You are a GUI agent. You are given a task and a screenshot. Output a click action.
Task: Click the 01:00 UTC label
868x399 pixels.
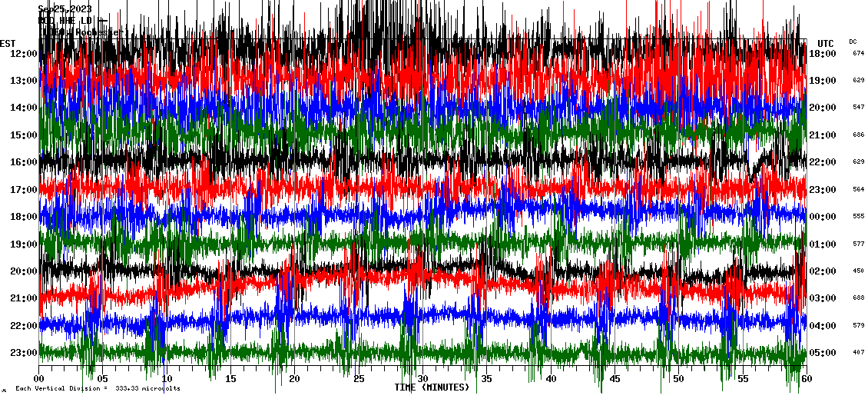(822, 244)
